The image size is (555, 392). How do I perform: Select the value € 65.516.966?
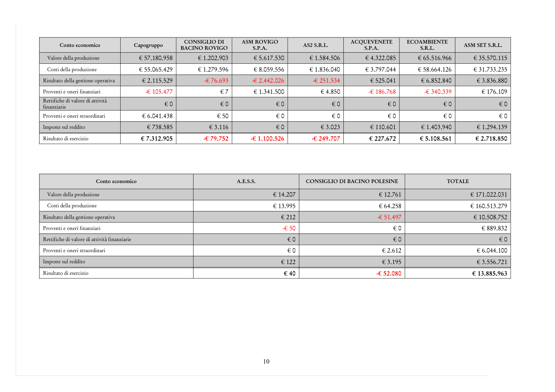pyautogui.click(x=435, y=58)
